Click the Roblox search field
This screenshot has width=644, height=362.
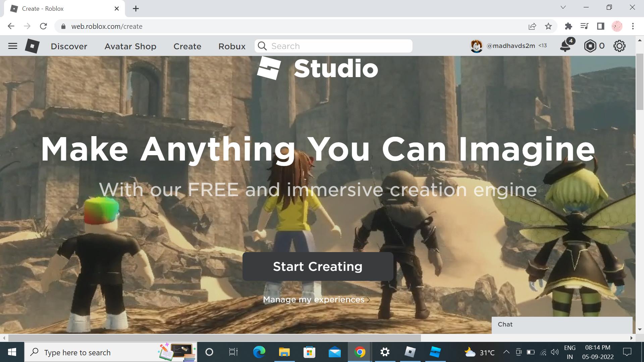(333, 46)
